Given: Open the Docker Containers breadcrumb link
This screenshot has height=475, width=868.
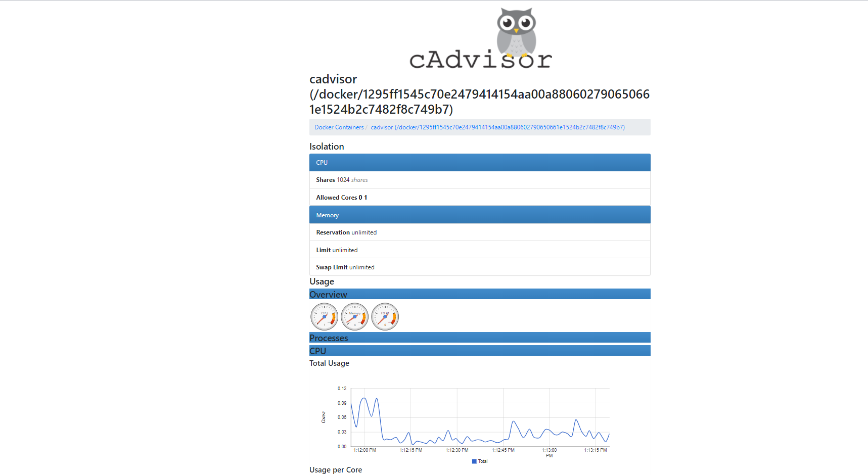Looking at the screenshot, I should pos(339,127).
